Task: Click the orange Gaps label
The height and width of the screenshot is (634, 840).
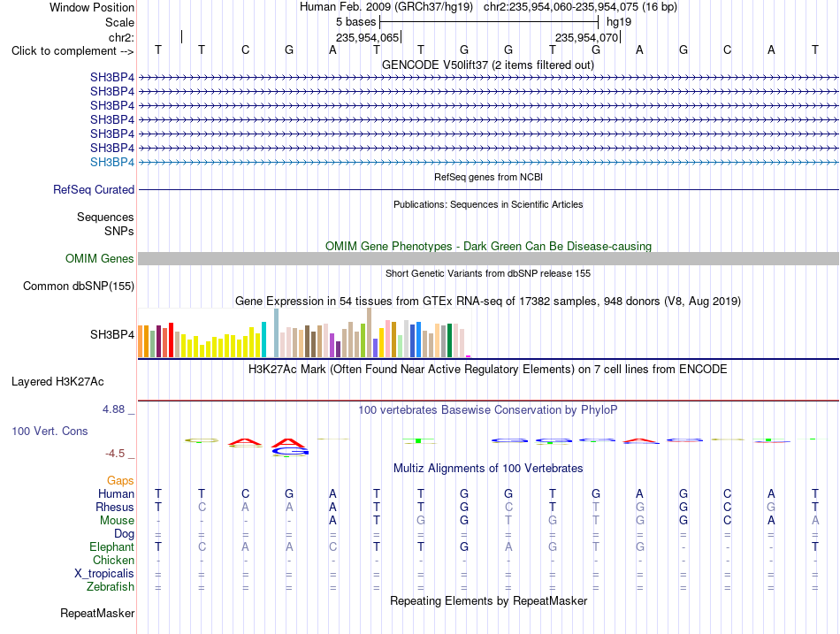Action: (120, 481)
